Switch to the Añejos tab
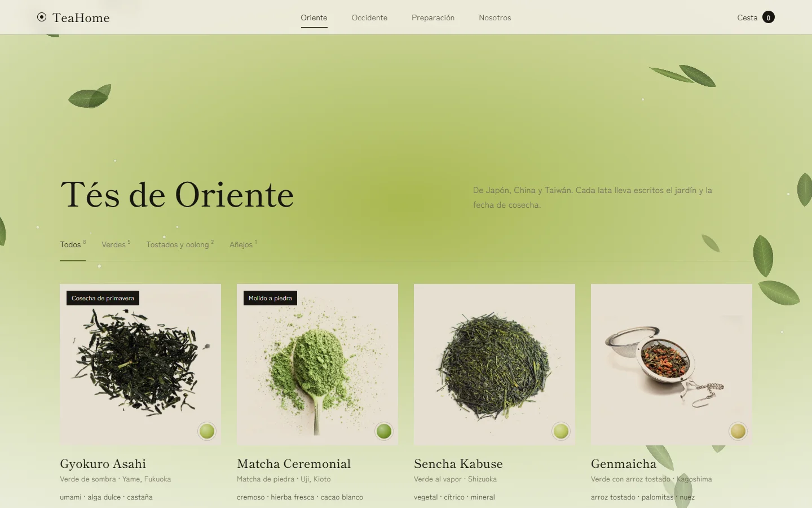The width and height of the screenshot is (812, 508). [x=243, y=244]
